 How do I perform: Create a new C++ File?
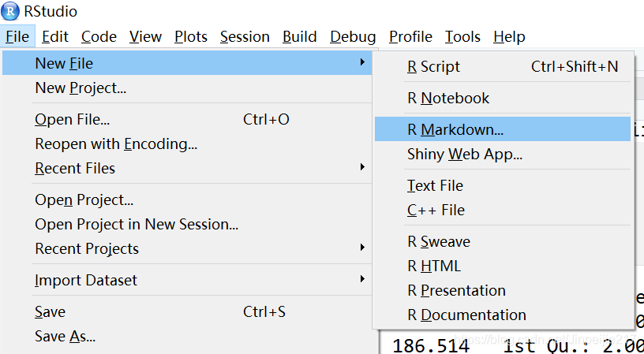click(503, 210)
